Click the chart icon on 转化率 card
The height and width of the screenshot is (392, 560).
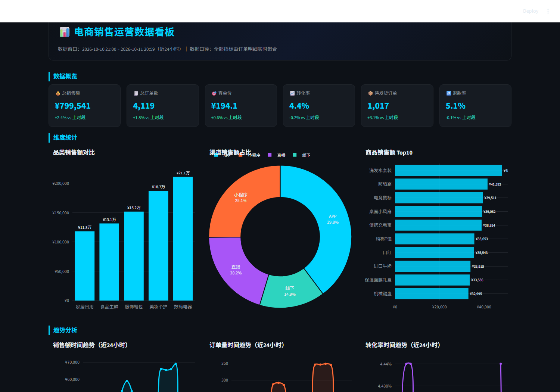[292, 93]
